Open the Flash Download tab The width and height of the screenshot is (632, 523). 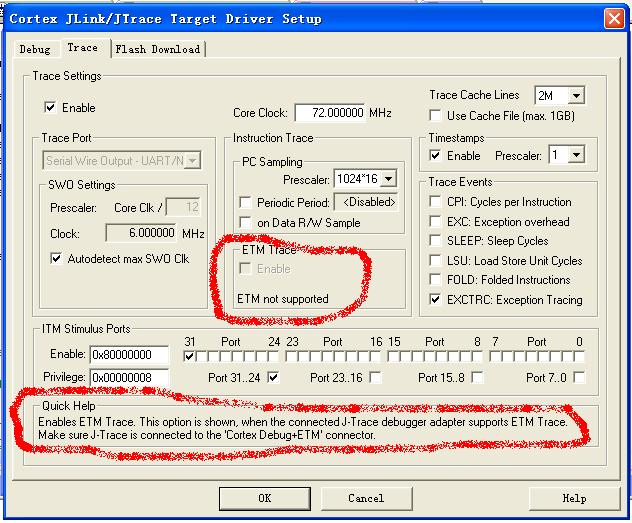tap(158, 49)
